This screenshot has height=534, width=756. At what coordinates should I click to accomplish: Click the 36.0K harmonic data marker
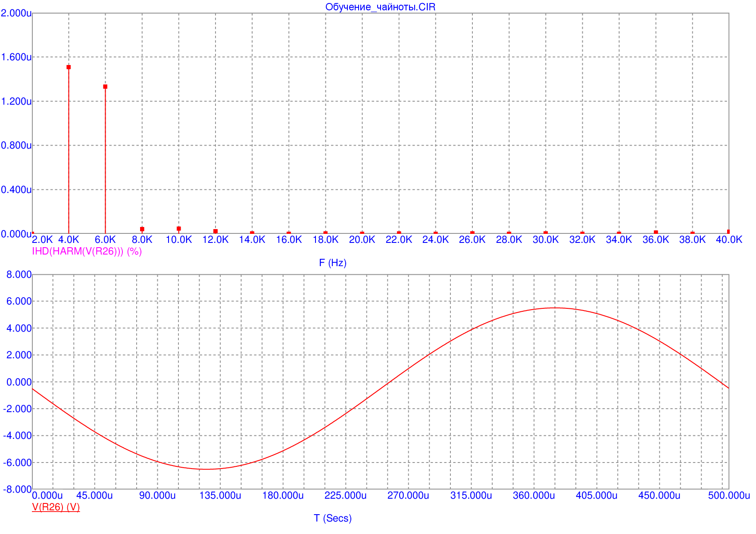click(x=656, y=233)
